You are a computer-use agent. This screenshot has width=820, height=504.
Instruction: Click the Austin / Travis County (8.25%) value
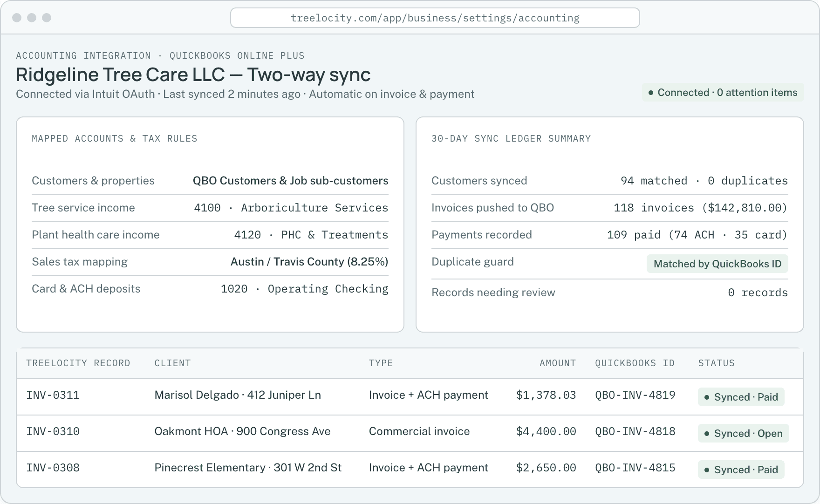coord(309,262)
